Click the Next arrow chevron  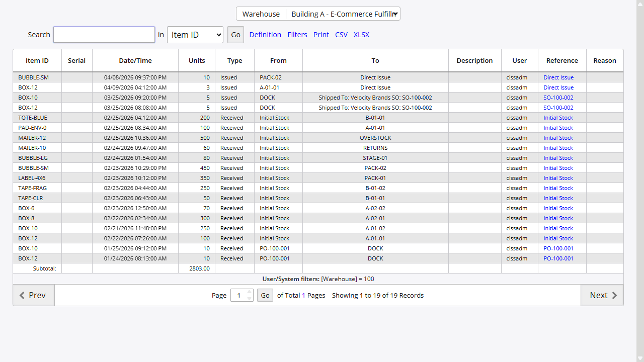[615, 295]
